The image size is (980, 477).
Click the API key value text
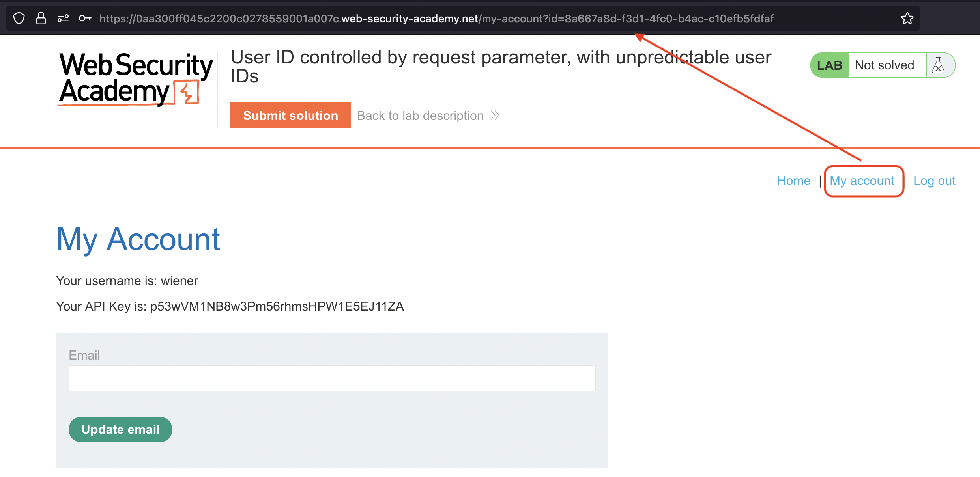pos(277,306)
